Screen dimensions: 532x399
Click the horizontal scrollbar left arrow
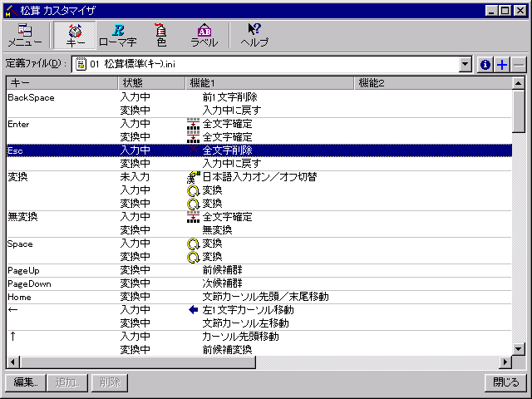[13, 362]
